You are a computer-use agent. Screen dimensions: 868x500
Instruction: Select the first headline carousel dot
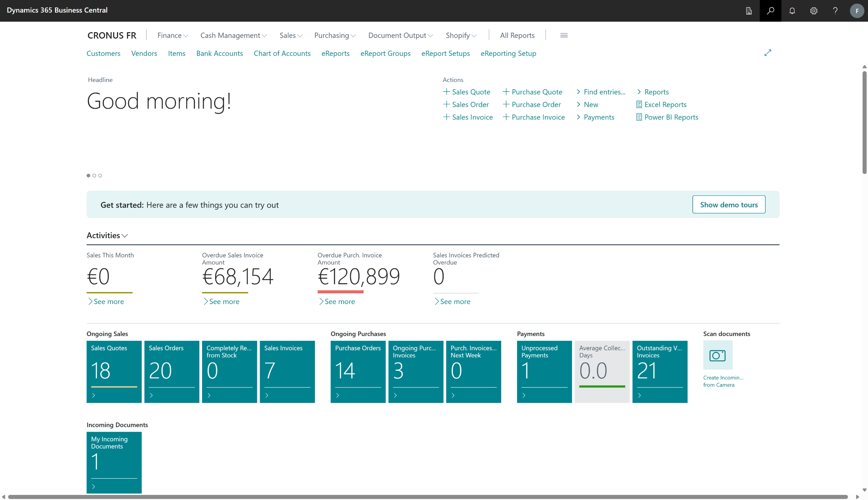88,175
